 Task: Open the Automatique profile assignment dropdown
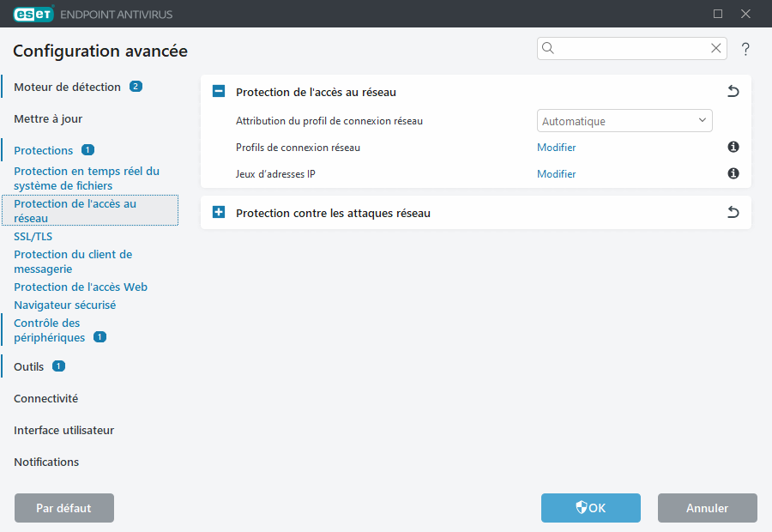coord(624,121)
